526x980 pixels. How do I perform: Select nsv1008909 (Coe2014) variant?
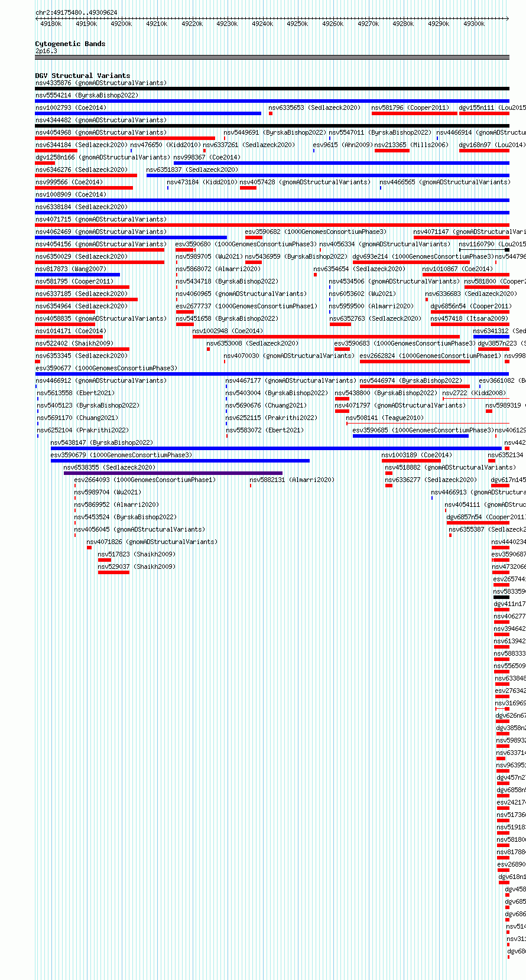click(71, 194)
